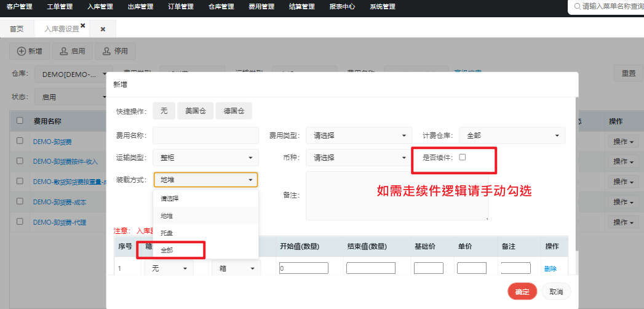Close the 入库费设置 tab
The image size is (644, 309).
click(x=83, y=25)
